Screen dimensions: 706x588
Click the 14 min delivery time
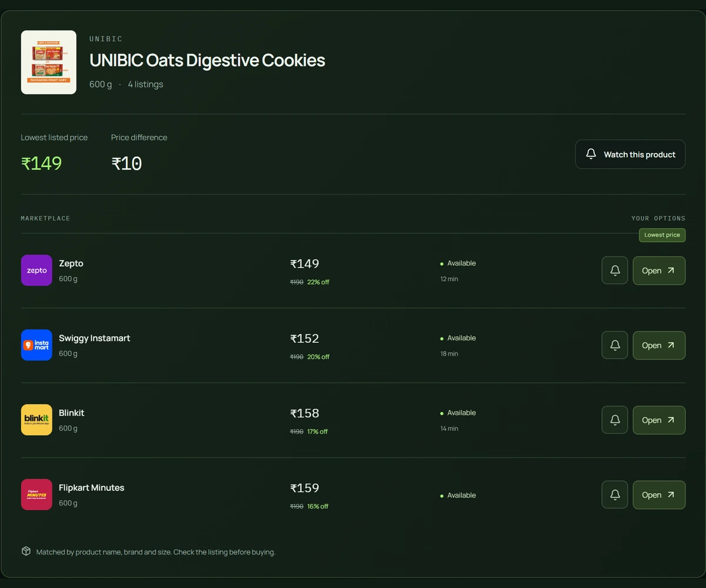(449, 428)
